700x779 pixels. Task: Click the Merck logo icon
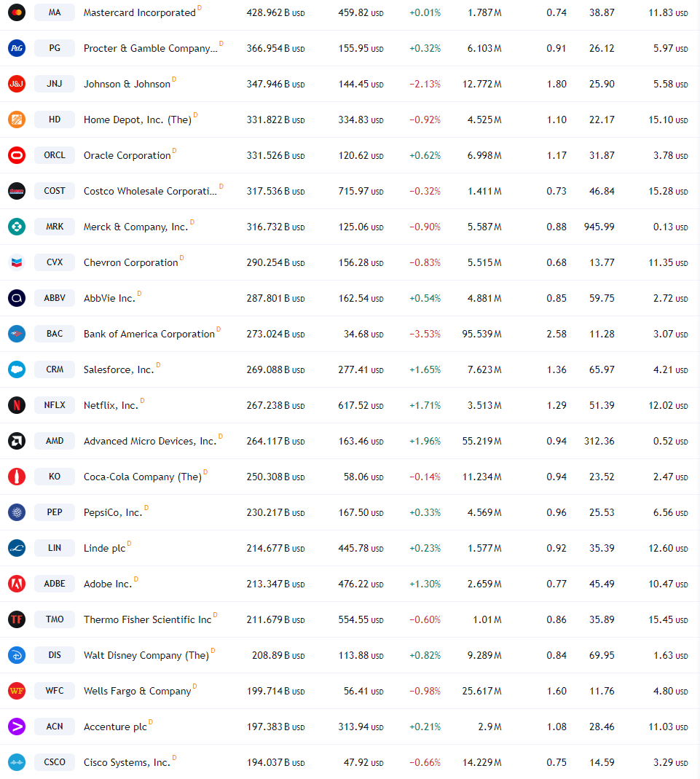(17, 227)
